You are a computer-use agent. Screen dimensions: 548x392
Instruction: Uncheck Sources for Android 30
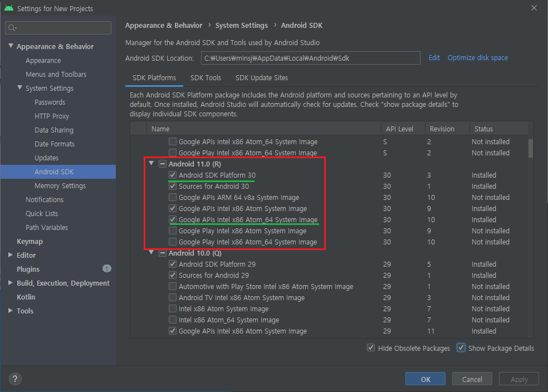(173, 186)
